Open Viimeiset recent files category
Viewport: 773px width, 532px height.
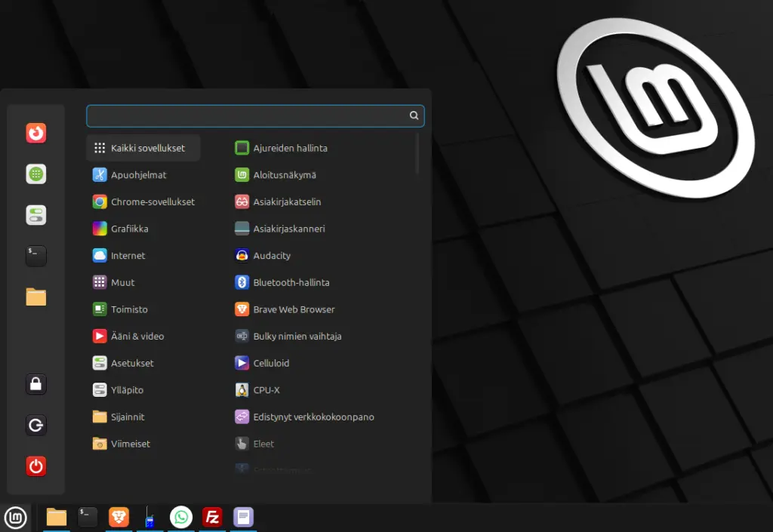[x=143, y=444]
